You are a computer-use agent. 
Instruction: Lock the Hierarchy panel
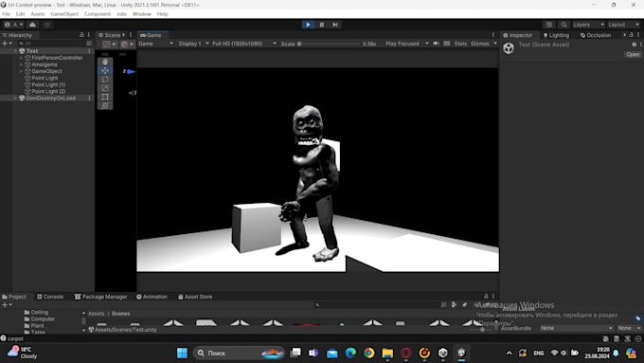(81, 35)
